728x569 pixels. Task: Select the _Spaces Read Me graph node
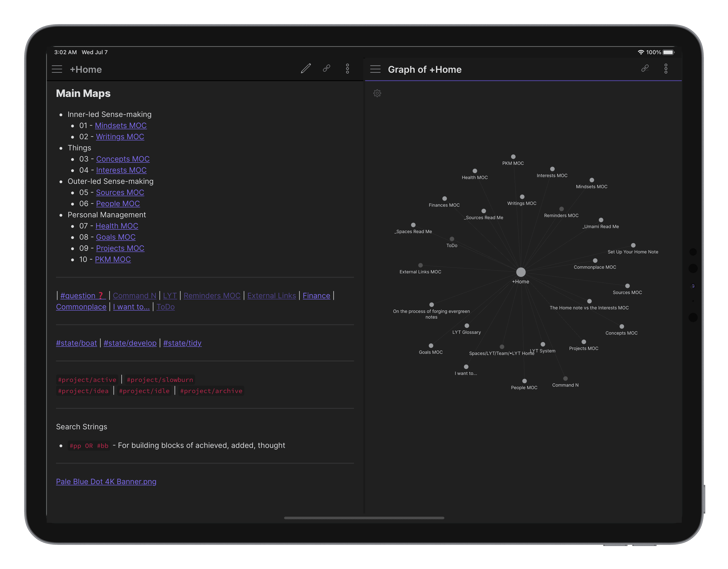click(x=413, y=225)
